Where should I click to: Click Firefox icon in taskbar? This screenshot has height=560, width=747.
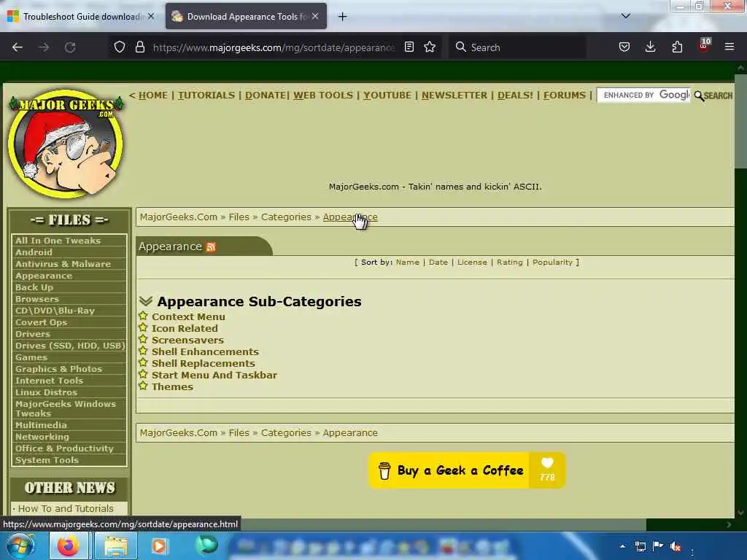(69, 545)
